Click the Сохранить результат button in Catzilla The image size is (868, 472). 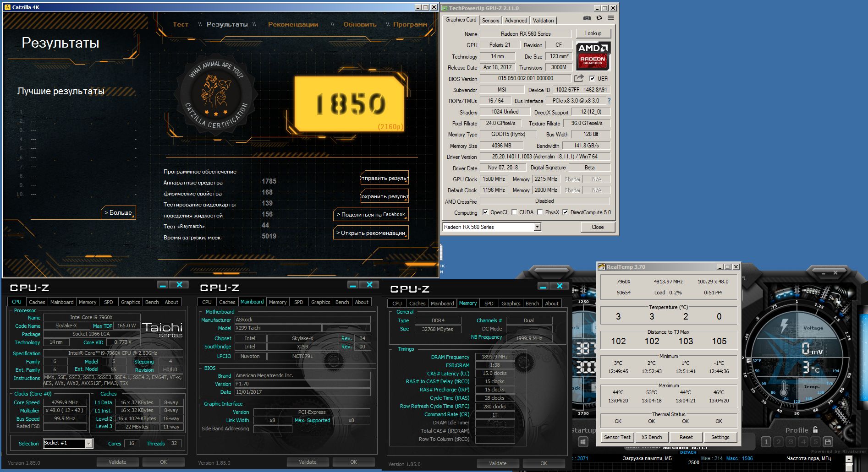385,196
